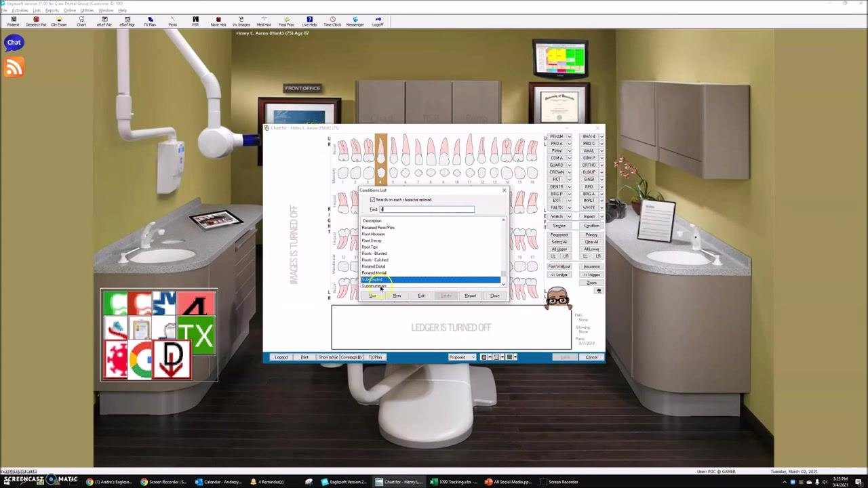Open Note Hist from toolbar
Viewport: 868px width, 488px height.
[218, 21]
